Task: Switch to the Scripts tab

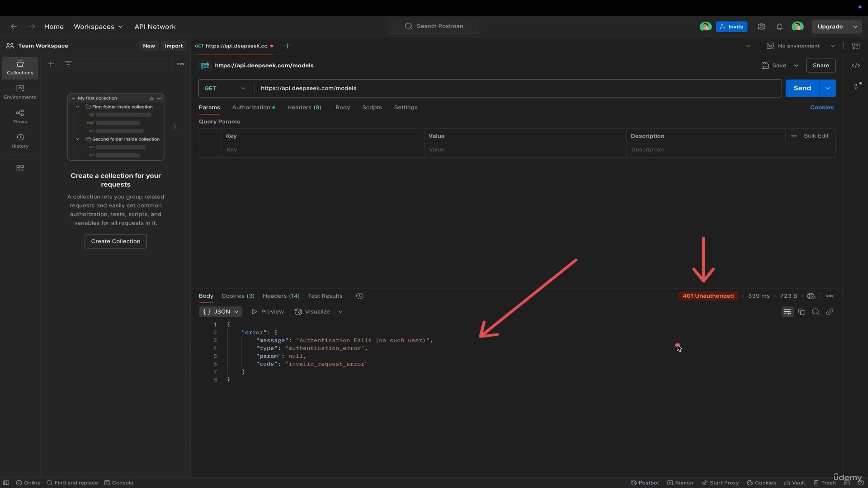Action: pyautogui.click(x=372, y=108)
